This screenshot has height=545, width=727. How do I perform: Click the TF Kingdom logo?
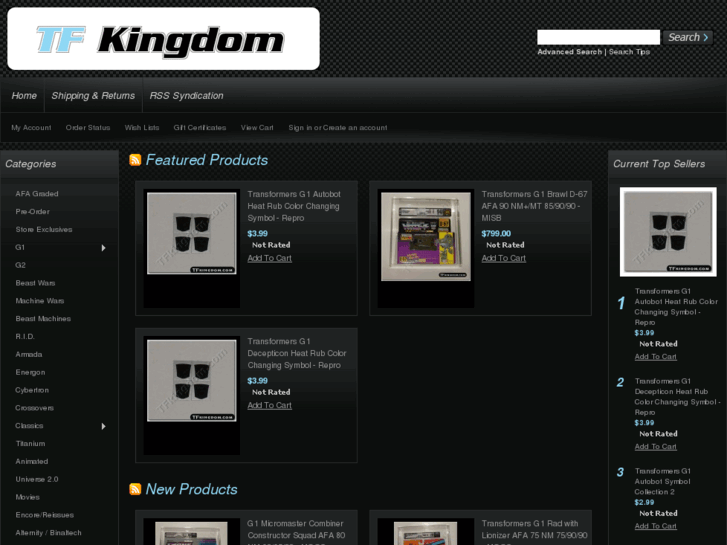163,39
